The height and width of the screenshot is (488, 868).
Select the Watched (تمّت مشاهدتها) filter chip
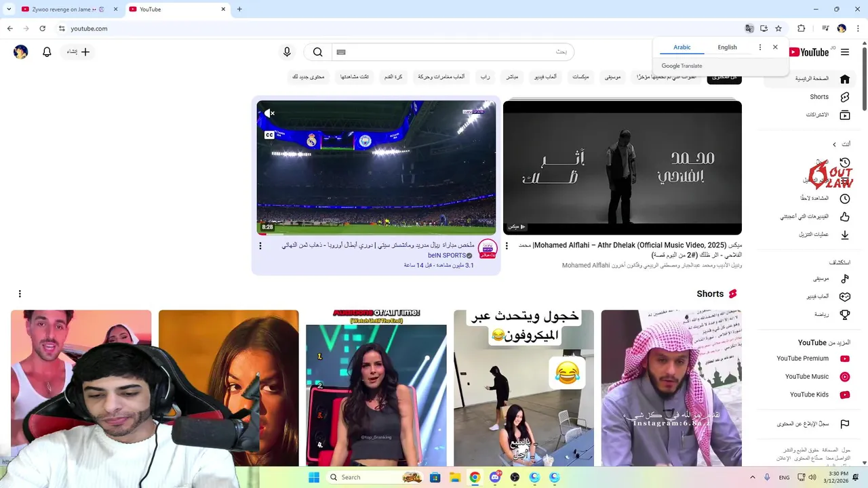pyautogui.click(x=355, y=77)
